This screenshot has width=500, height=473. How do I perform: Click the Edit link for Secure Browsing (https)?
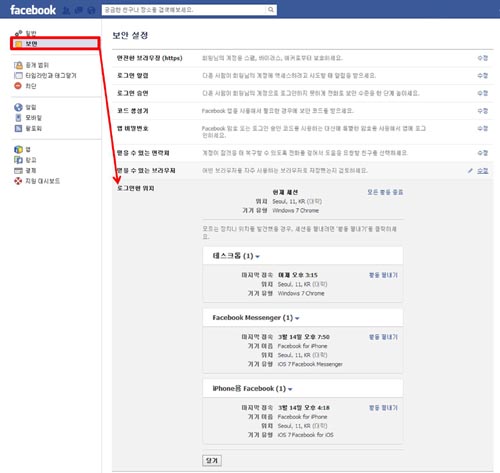[x=482, y=58]
